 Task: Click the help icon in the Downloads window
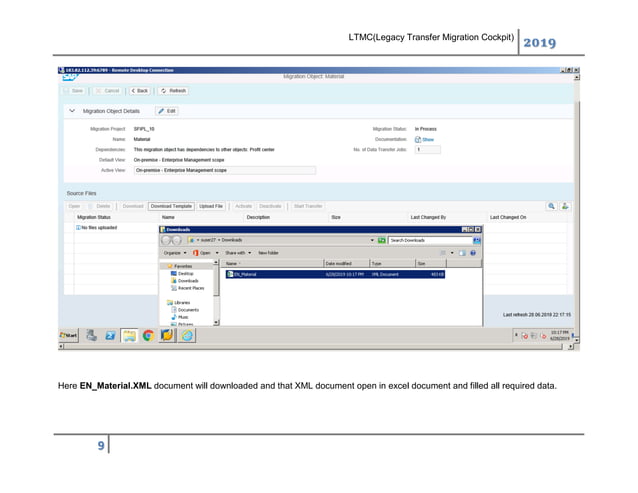(477, 253)
